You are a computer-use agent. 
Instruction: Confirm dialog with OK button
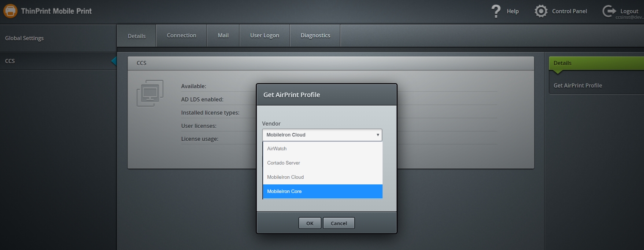pyautogui.click(x=310, y=223)
